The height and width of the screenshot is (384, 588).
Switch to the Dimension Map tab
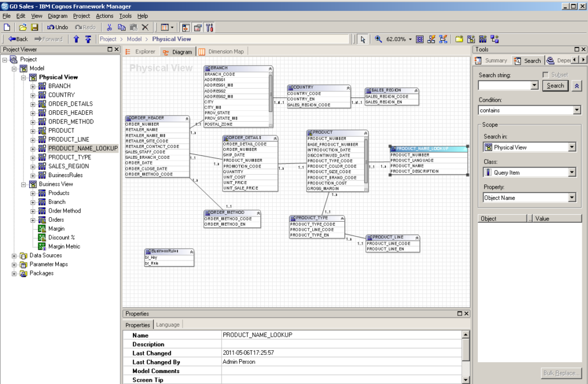pos(221,51)
